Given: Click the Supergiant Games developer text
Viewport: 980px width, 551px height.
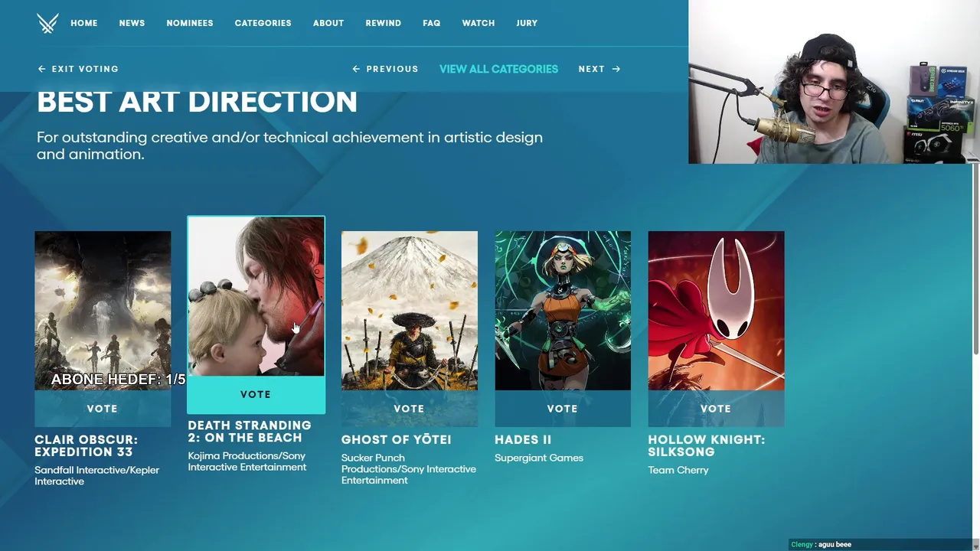Looking at the screenshot, I should (539, 458).
